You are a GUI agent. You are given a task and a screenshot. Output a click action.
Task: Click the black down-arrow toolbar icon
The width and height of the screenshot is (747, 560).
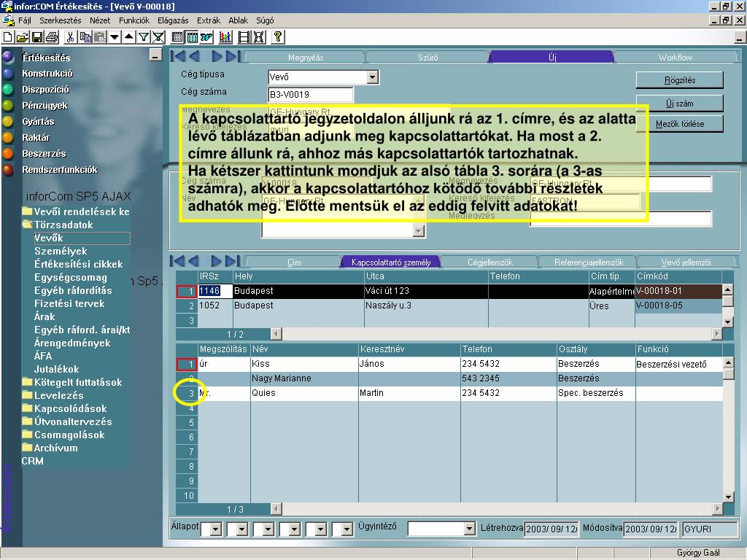pyautogui.click(x=115, y=37)
